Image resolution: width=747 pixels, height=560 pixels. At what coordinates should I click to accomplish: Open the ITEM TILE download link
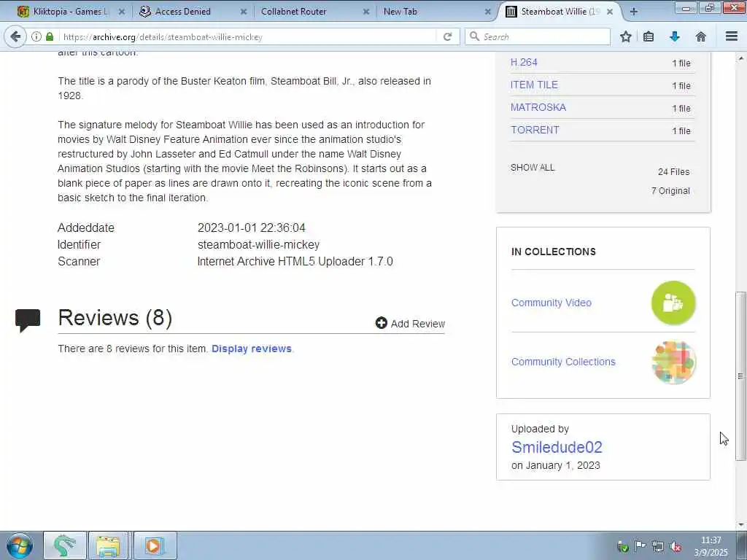click(534, 85)
